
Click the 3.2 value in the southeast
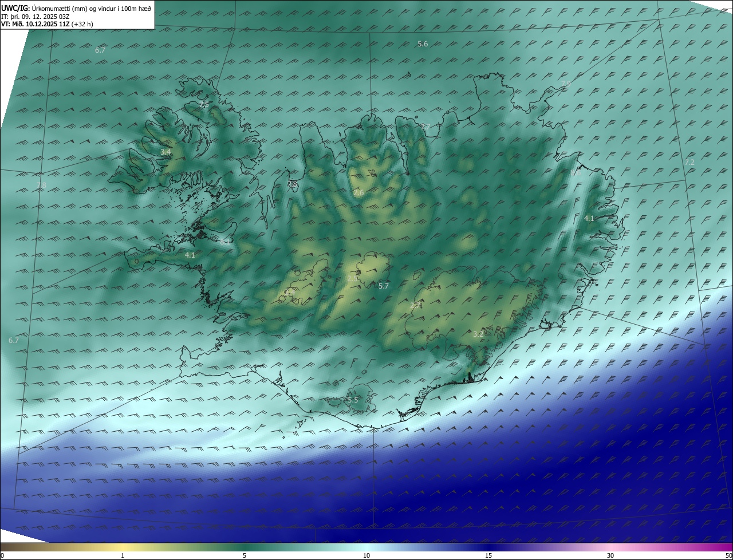point(479,334)
